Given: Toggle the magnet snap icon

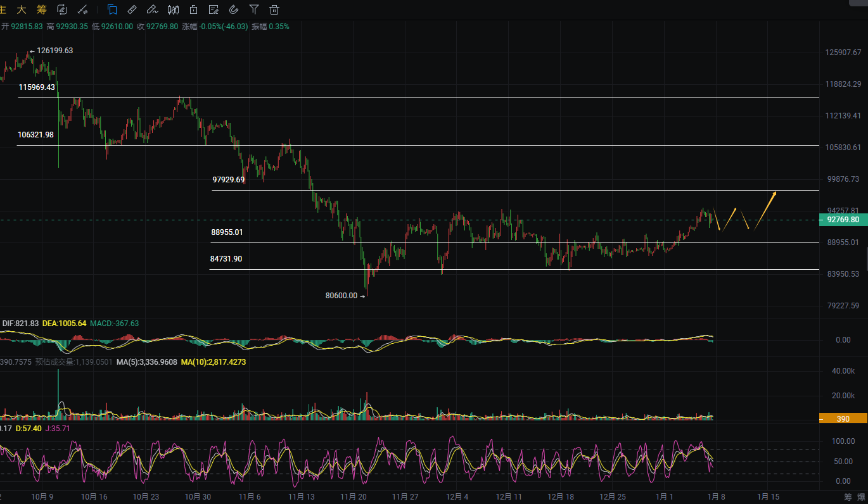Looking at the screenshot, I should pos(233,9).
